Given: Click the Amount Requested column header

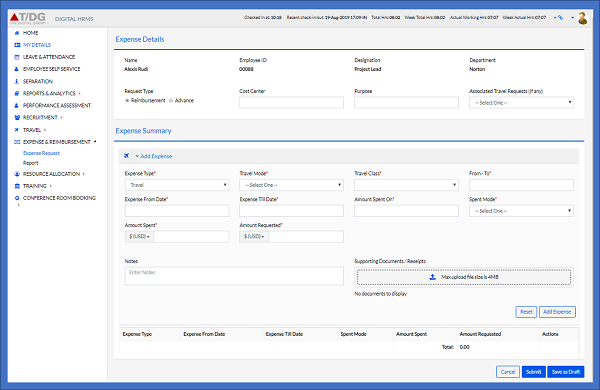Looking at the screenshot, I should point(480,334).
